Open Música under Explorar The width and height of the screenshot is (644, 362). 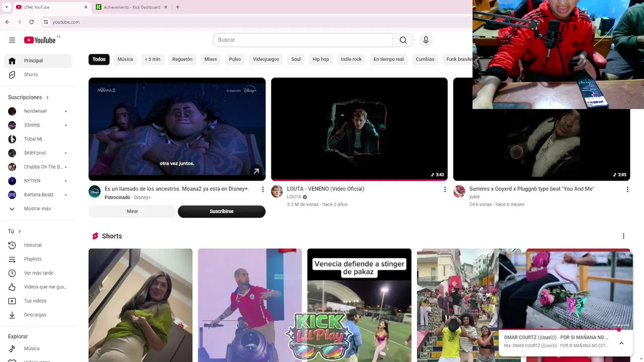coord(38,348)
